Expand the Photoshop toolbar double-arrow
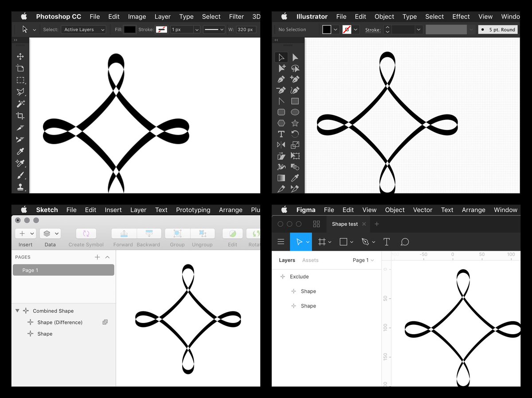The image size is (532, 398). (x=16, y=40)
